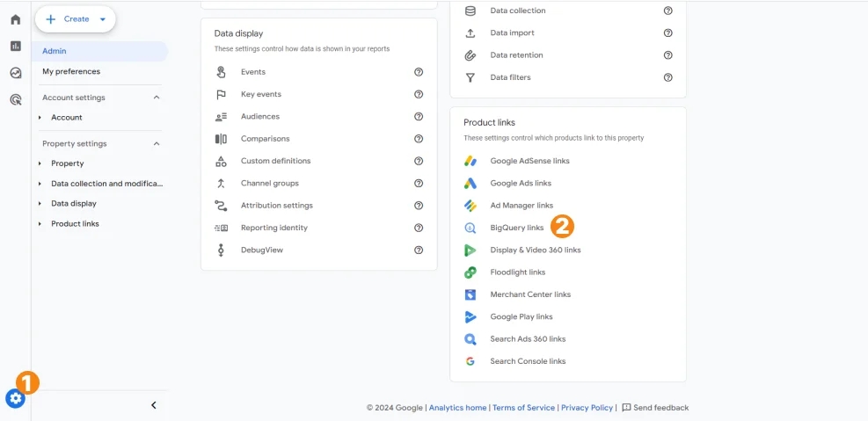The height and width of the screenshot is (421, 868).
Task: Click the Audiences icon
Action: (x=221, y=117)
